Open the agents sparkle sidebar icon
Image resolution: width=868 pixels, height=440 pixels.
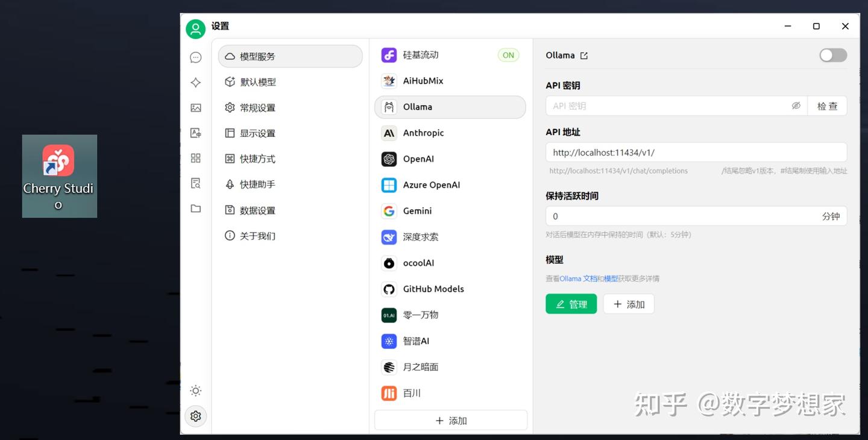click(195, 83)
